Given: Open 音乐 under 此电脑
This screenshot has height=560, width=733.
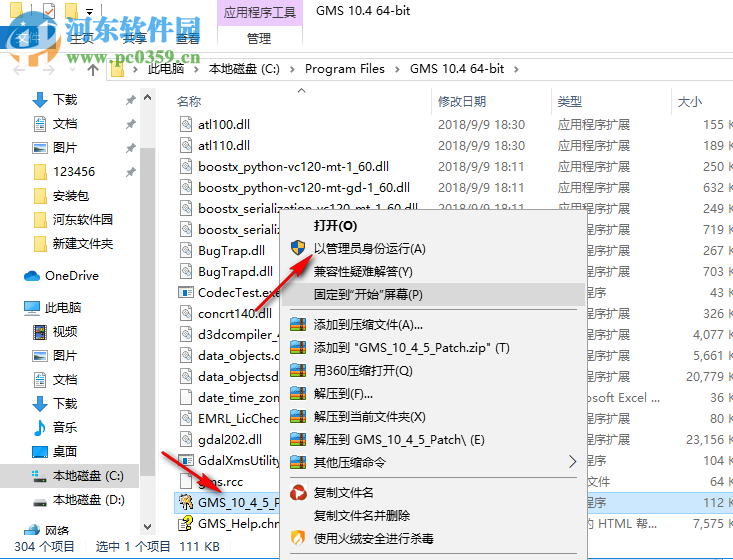Looking at the screenshot, I should tap(65, 427).
